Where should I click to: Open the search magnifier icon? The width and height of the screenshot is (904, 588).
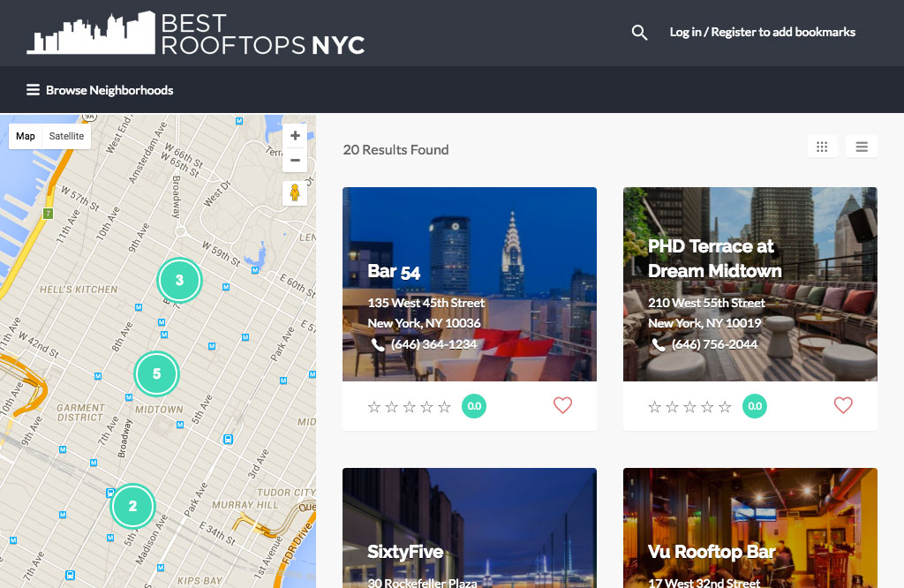(x=639, y=33)
